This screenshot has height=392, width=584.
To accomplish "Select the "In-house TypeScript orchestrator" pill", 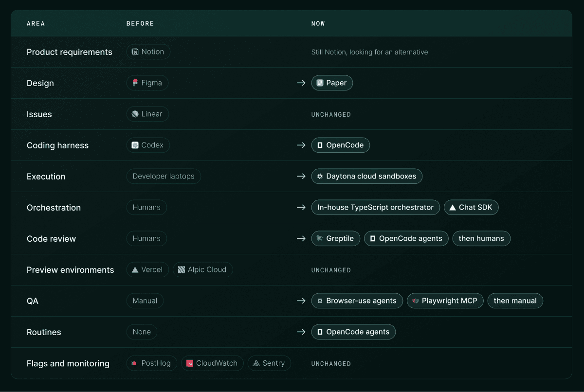I will coord(376,208).
